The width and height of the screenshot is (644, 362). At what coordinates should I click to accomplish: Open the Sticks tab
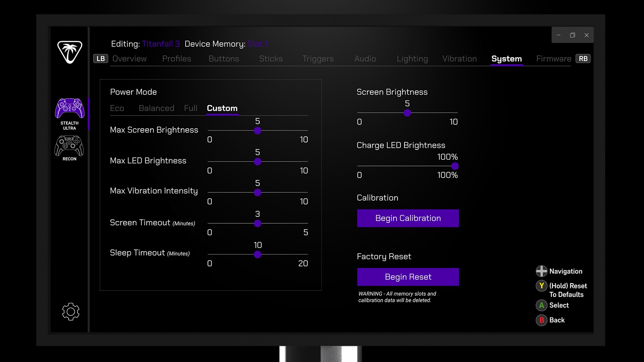coord(271,59)
